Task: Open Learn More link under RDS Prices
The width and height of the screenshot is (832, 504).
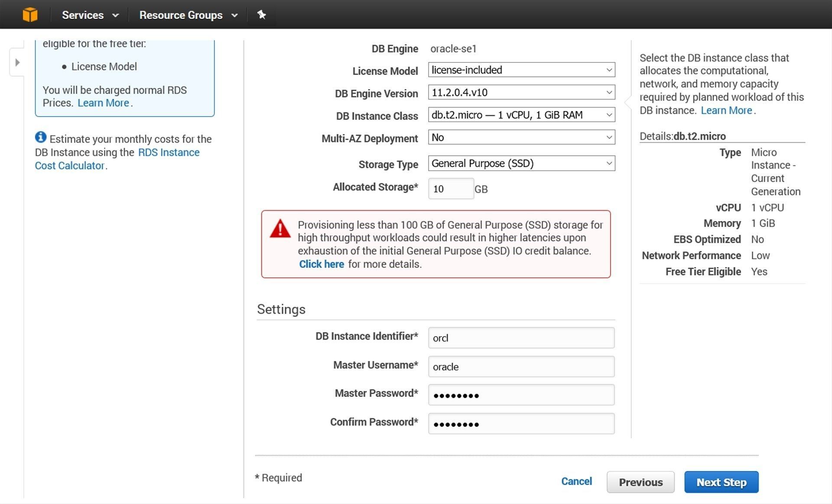Action: (104, 103)
